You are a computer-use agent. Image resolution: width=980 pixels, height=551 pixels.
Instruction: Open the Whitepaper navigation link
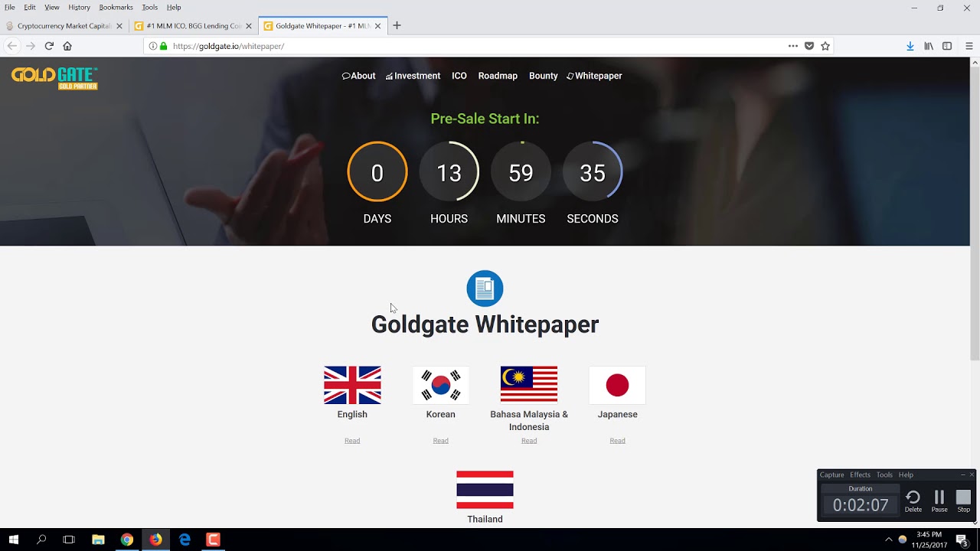(594, 76)
